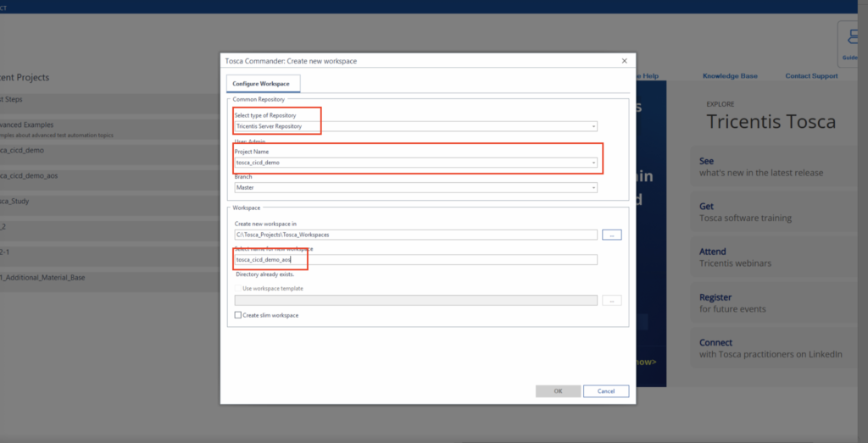Expand the Project Name combo box arrow
The width and height of the screenshot is (868, 443).
[593, 163]
